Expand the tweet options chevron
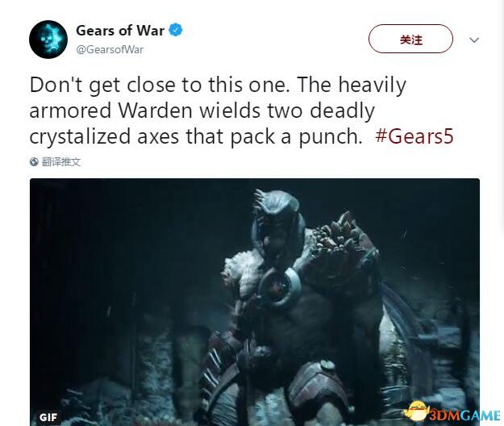 tap(474, 40)
